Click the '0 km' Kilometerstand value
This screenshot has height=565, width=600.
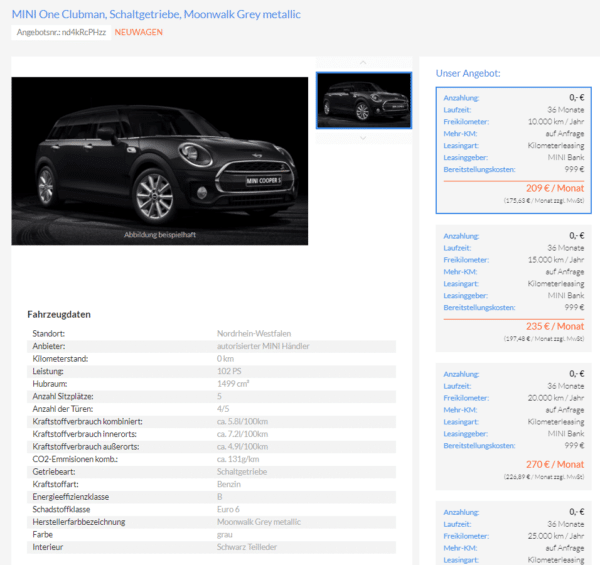225,359
